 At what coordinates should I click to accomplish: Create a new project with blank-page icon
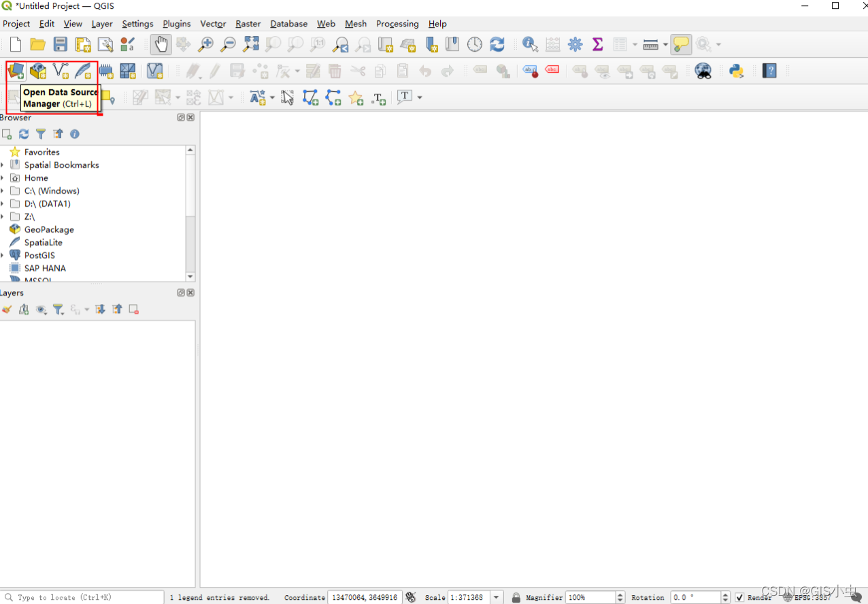(x=15, y=45)
